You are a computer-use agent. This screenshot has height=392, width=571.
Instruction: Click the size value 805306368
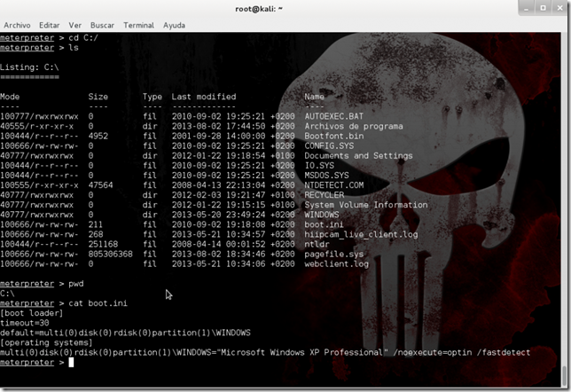pos(110,254)
